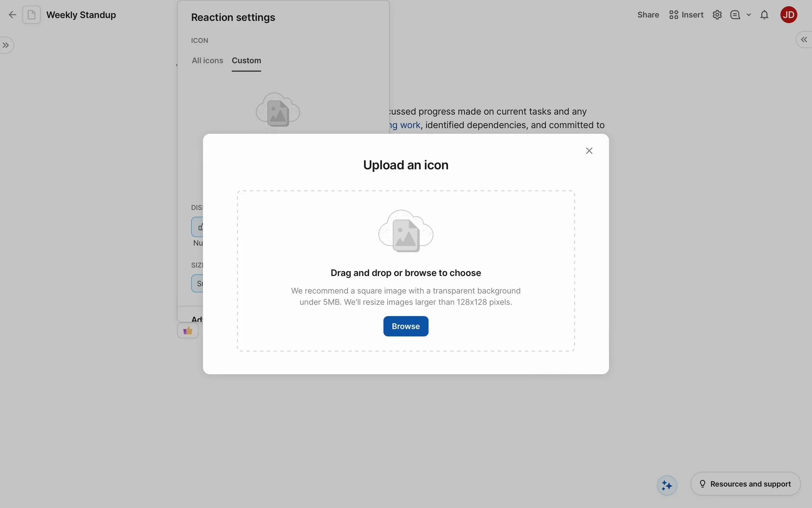
Task: Open the notifications bell
Action: click(x=764, y=15)
